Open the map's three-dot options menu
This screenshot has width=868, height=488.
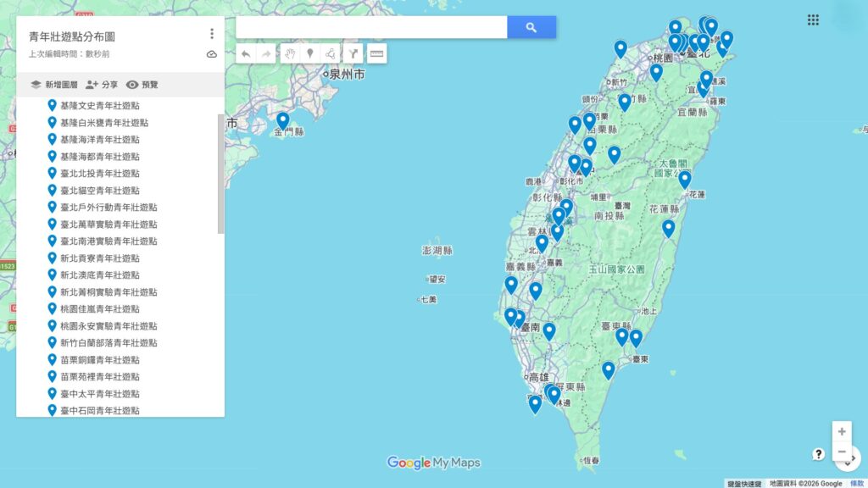pos(211,34)
